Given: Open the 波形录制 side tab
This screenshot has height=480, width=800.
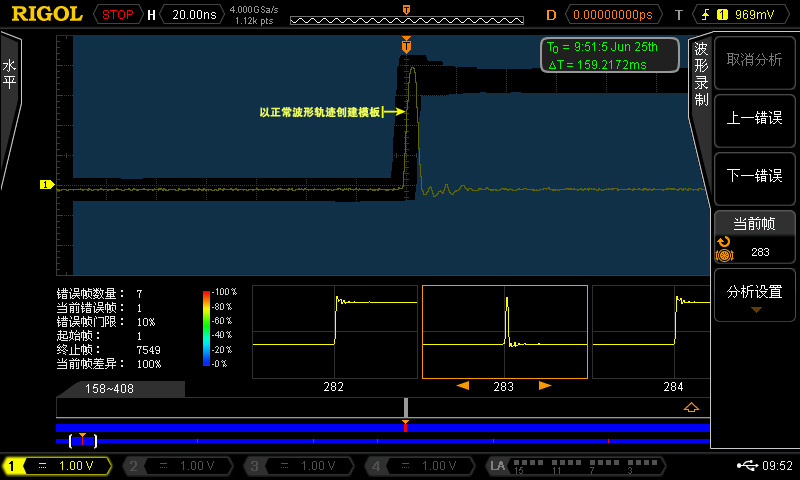Looking at the screenshot, I should pos(701,75).
